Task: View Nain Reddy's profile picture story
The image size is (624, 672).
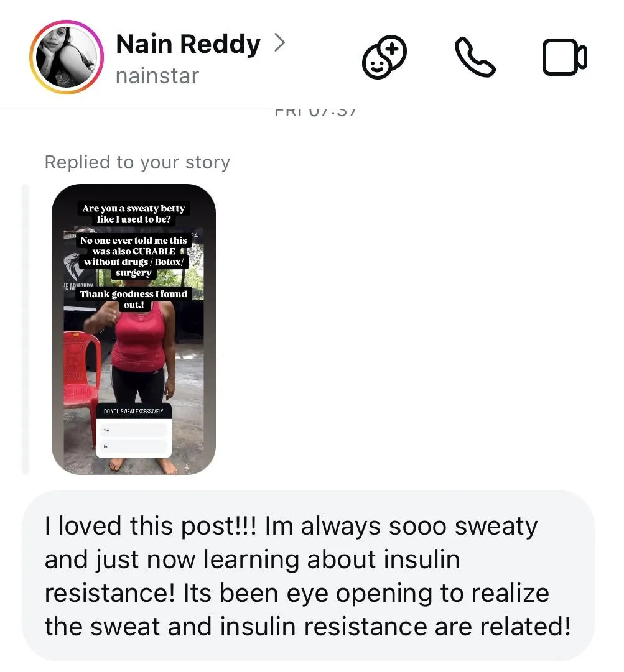Action: tap(67, 57)
